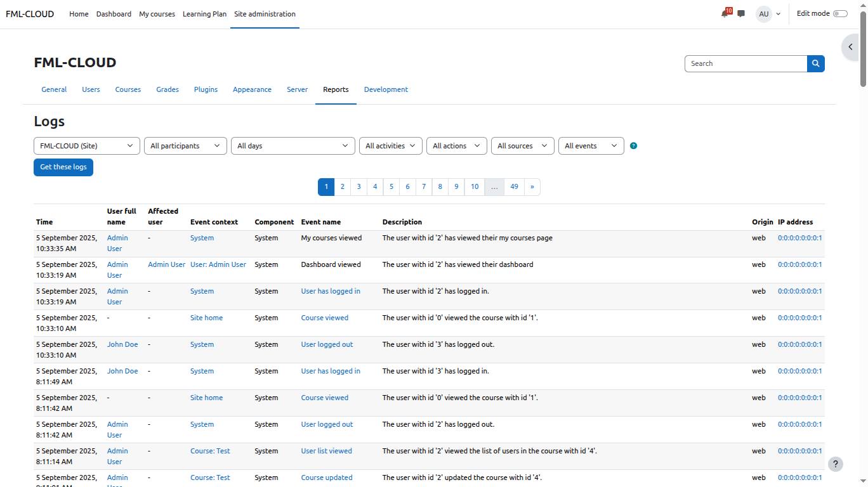Open John Doe link in logged out row
This screenshot has width=868, height=487.
(x=122, y=345)
